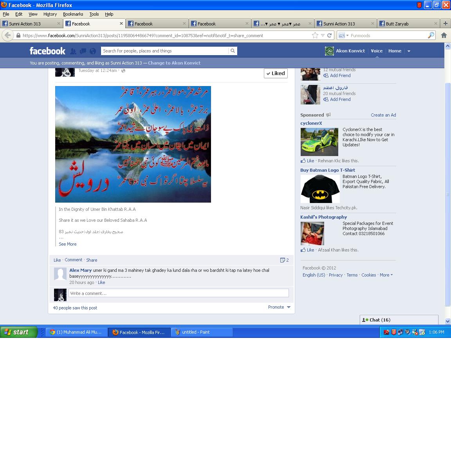This screenshot has width=451, height=476.
Task: Click the shield icon in the system tray
Action: (393, 332)
